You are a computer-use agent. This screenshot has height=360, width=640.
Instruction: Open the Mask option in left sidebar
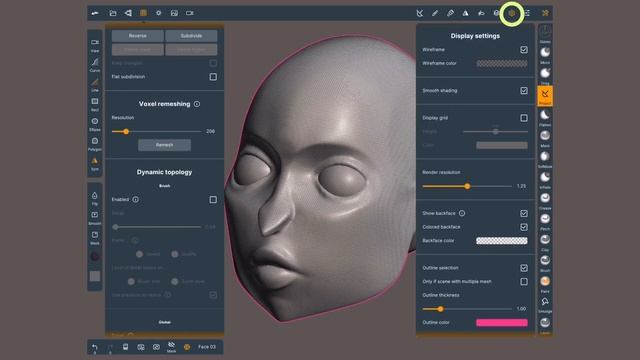tap(95, 238)
